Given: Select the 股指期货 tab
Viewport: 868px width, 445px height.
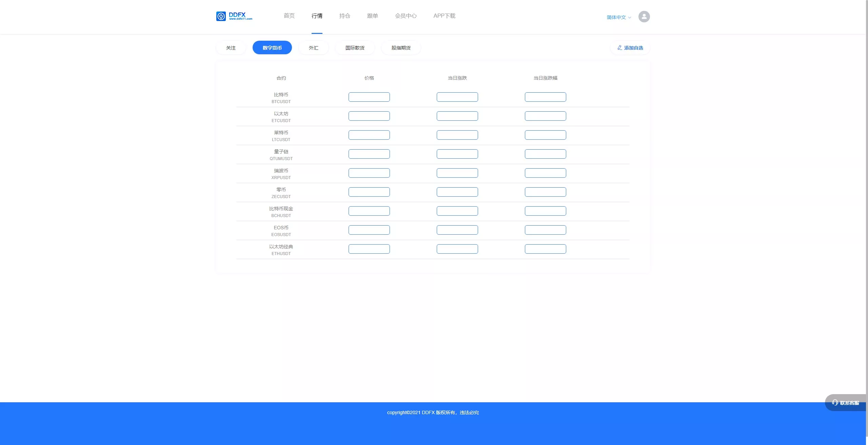Looking at the screenshot, I should pyautogui.click(x=401, y=48).
